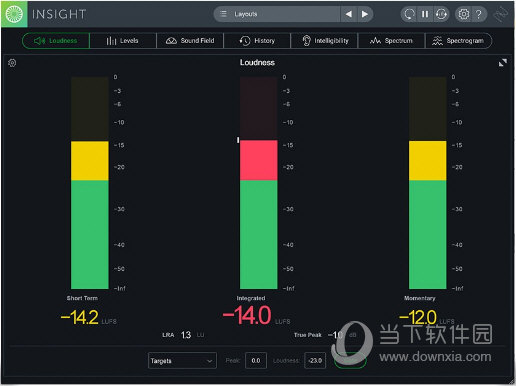Switch to the Loudness tab

(56, 41)
